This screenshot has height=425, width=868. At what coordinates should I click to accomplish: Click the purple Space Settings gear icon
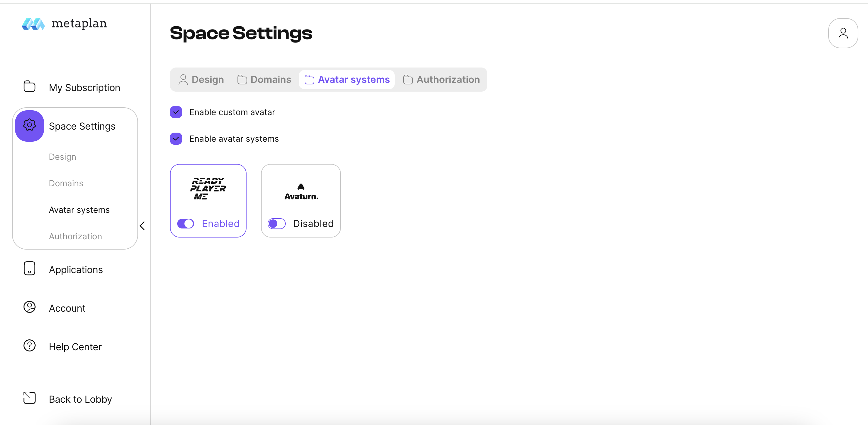click(29, 125)
